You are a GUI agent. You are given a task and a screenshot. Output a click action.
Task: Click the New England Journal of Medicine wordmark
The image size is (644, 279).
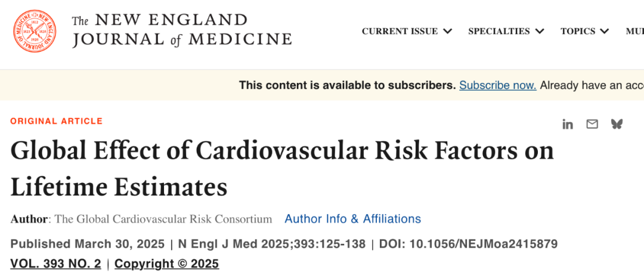(182, 30)
